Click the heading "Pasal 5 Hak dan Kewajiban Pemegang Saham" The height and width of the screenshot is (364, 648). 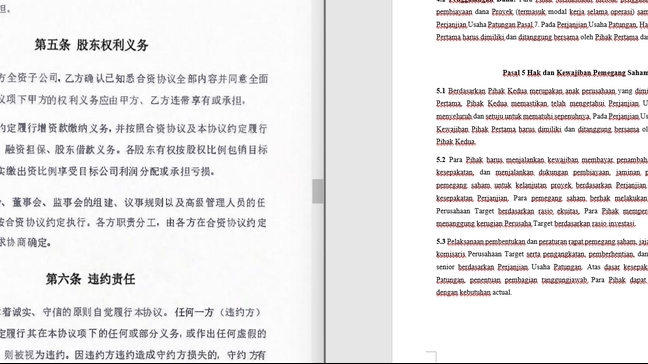point(575,73)
